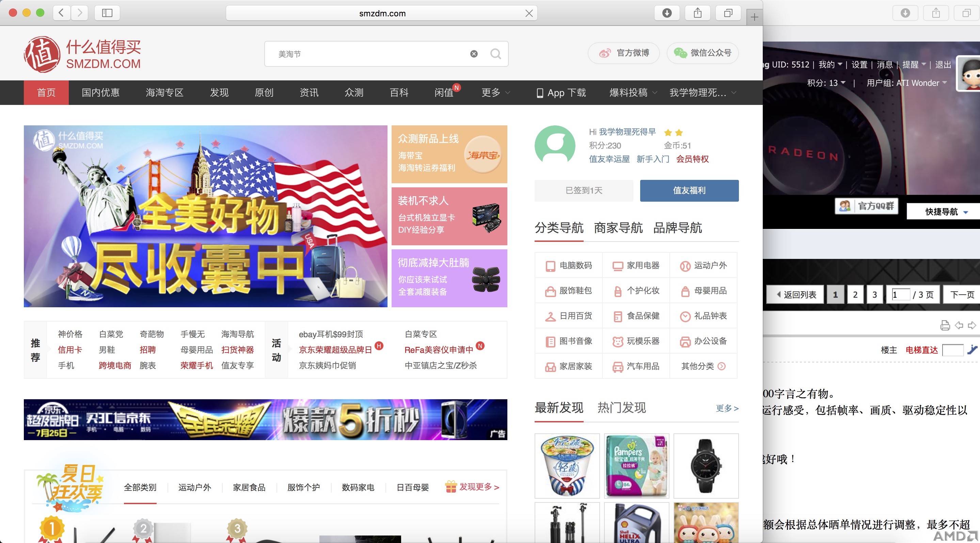Expand the 我学物理死... user menu
Image resolution: width=980 pixels, height=543 pixels.
pos(703,92)
